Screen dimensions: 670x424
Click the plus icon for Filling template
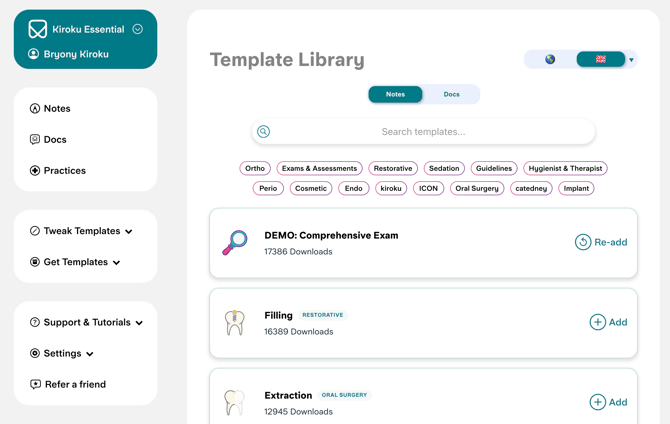point(597,322)
